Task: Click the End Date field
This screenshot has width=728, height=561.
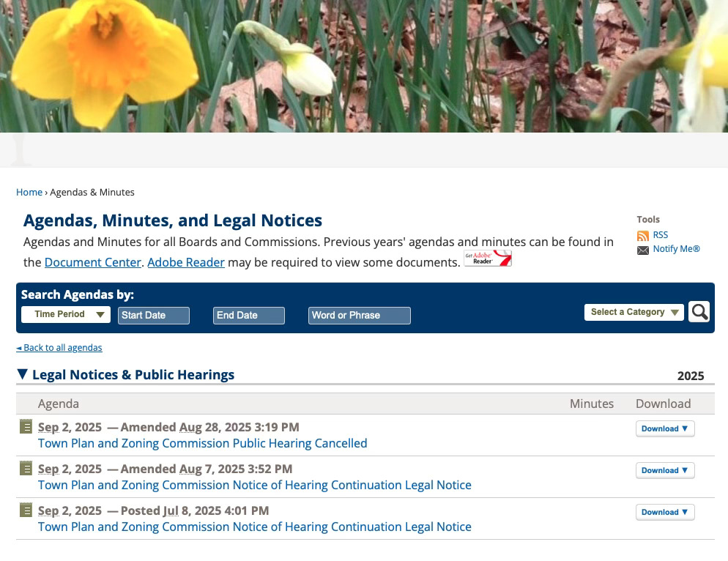Action: coord(248,316)
